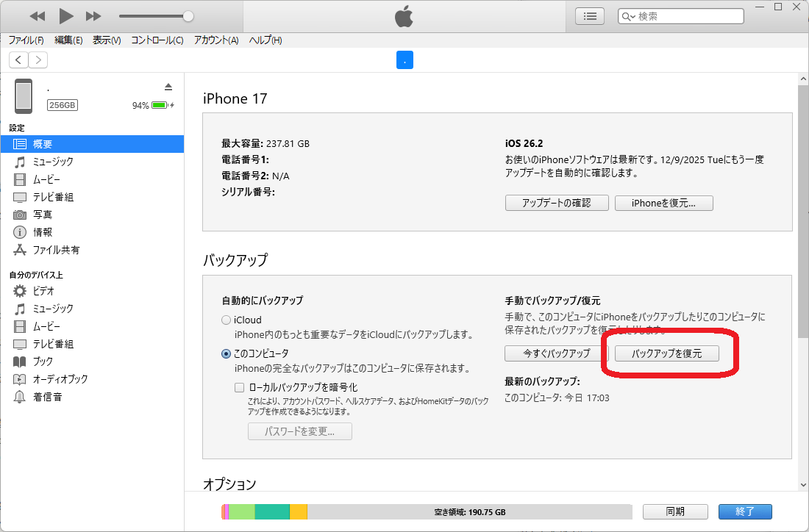
Task: Adjust the volume slider knob
Action: 188,16
